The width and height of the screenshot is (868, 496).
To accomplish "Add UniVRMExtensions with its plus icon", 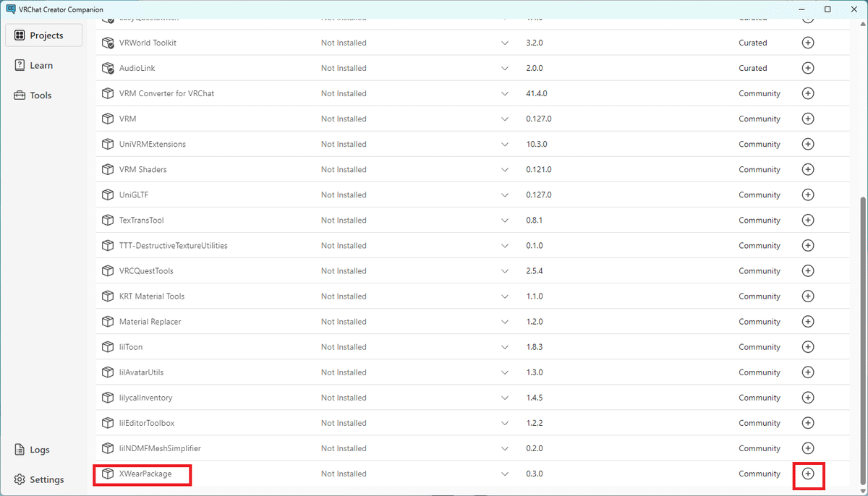I will tap(808, 144).
